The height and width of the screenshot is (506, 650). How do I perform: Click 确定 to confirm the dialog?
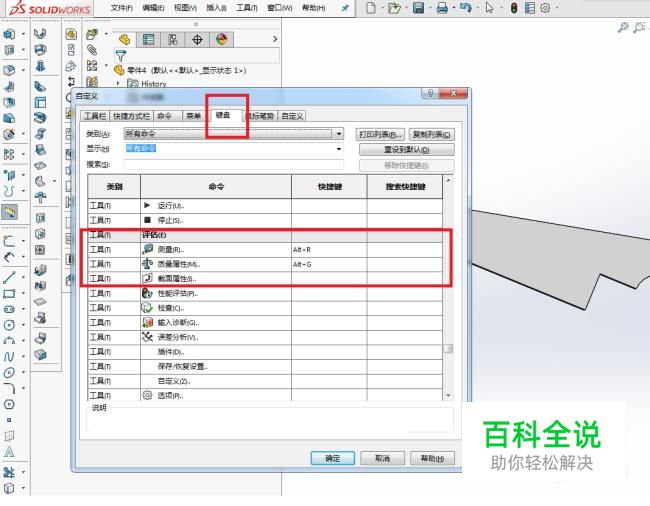click(332, 458)
